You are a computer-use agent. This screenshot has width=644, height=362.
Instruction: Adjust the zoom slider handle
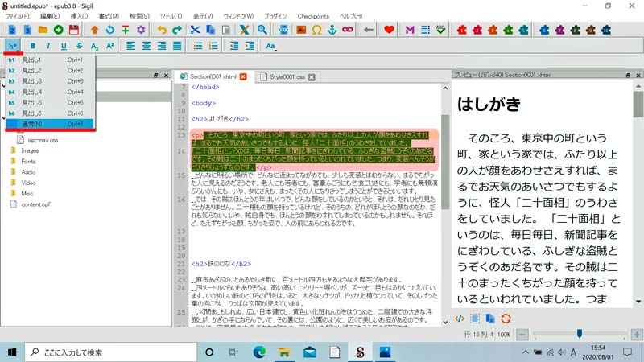[579, 333]
